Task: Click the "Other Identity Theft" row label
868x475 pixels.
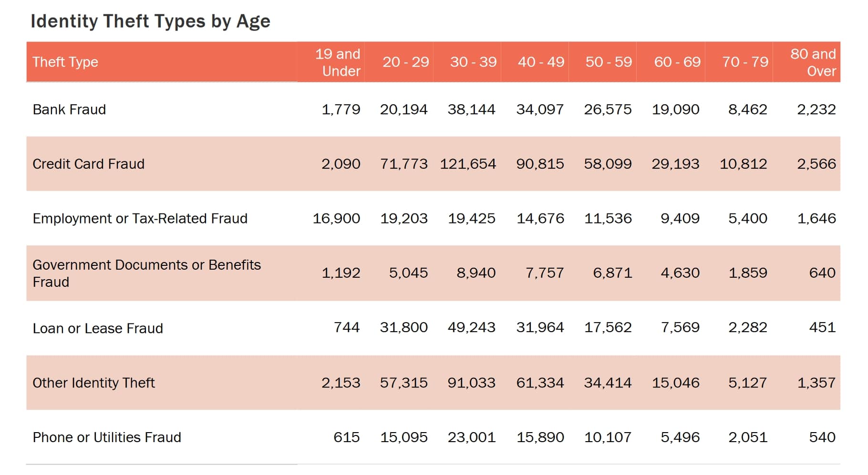Action: point(93,383)
